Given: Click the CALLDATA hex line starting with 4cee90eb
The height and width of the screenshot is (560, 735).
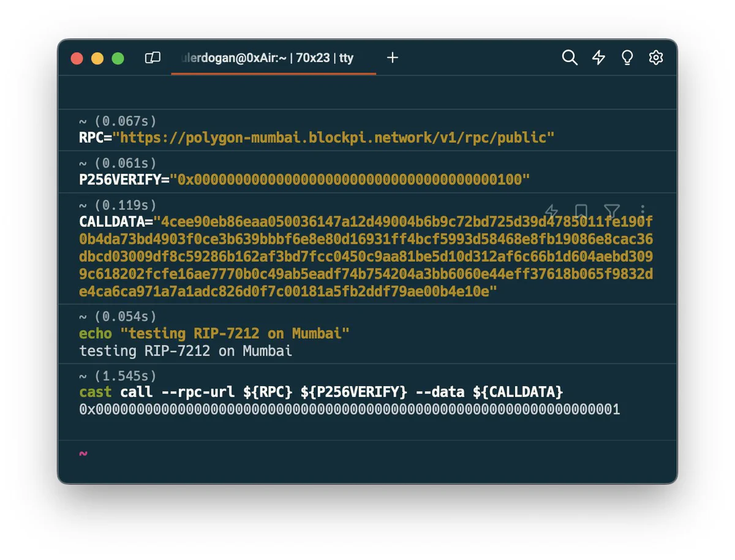Looking at the screenshot, I should 366,221.
